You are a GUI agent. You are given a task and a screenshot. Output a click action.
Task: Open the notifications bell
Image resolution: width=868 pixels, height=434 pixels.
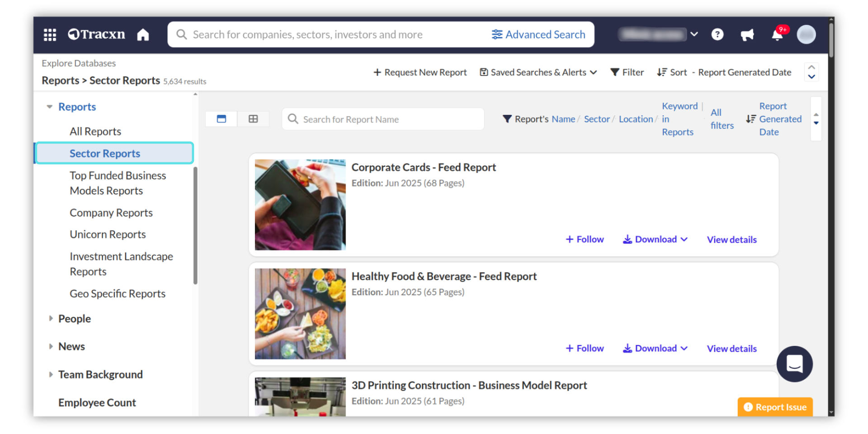777,35
